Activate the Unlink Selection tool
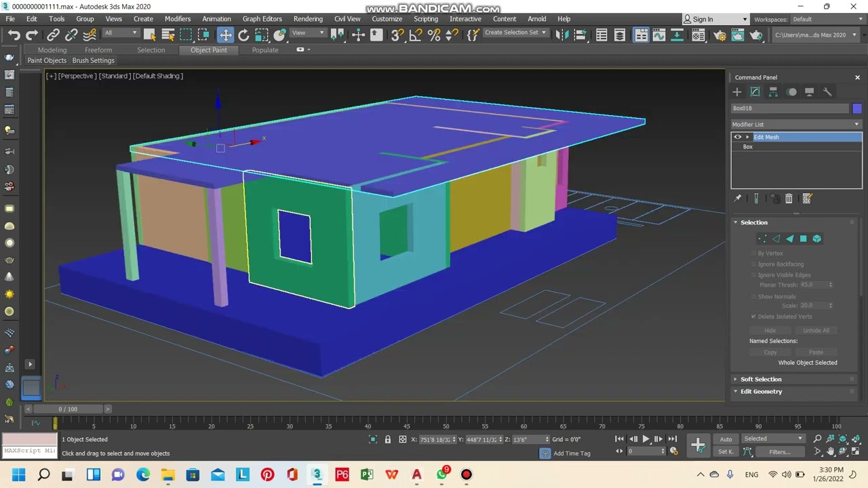The height and width of the screenshot is (488, 868). (71, 35)
